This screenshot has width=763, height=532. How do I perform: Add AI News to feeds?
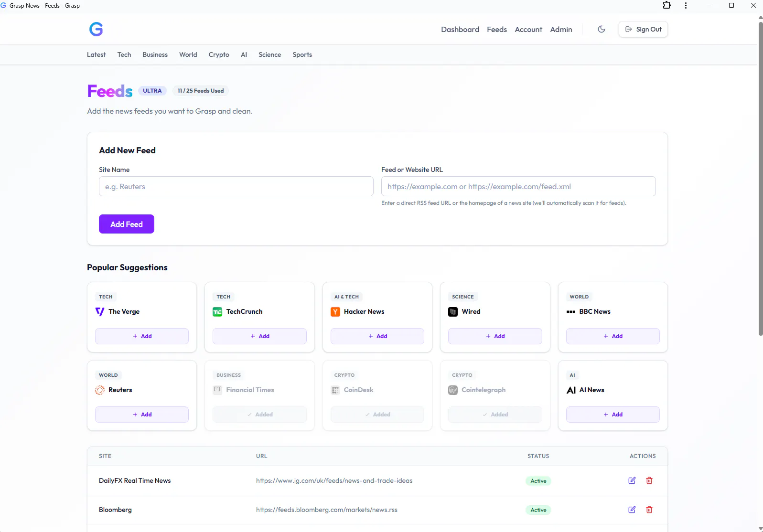tap(613, 415)
